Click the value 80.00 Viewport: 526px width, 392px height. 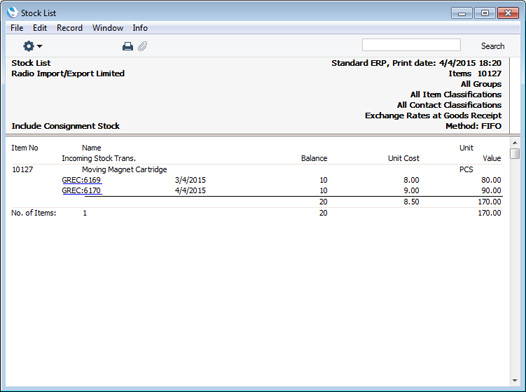coord(491,180)
